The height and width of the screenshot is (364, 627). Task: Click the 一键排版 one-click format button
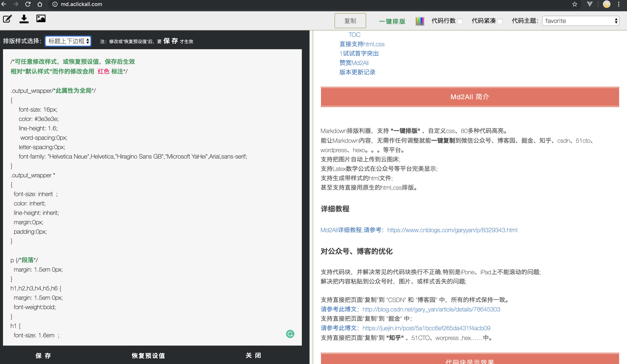(x=392, y=21)
